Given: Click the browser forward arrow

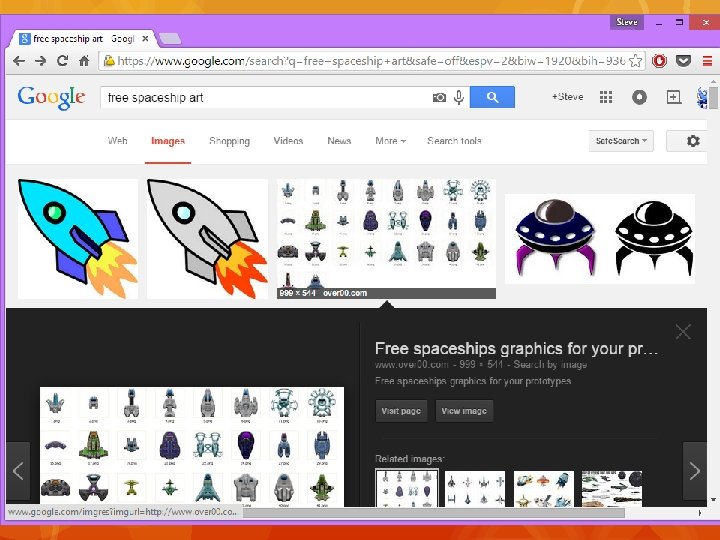Looking at the screenshot, I should click(x=40, y=61).
